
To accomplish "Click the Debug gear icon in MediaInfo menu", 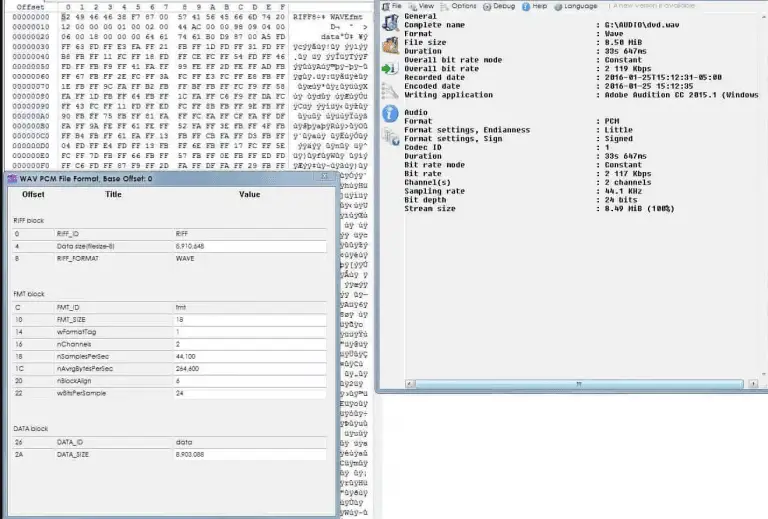I will tap(487, 6).
